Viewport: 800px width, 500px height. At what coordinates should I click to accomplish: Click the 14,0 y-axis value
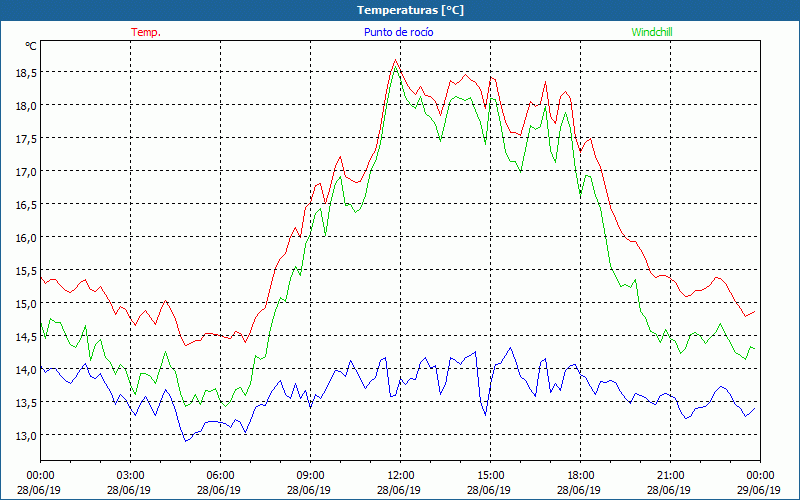pos(26,370)
